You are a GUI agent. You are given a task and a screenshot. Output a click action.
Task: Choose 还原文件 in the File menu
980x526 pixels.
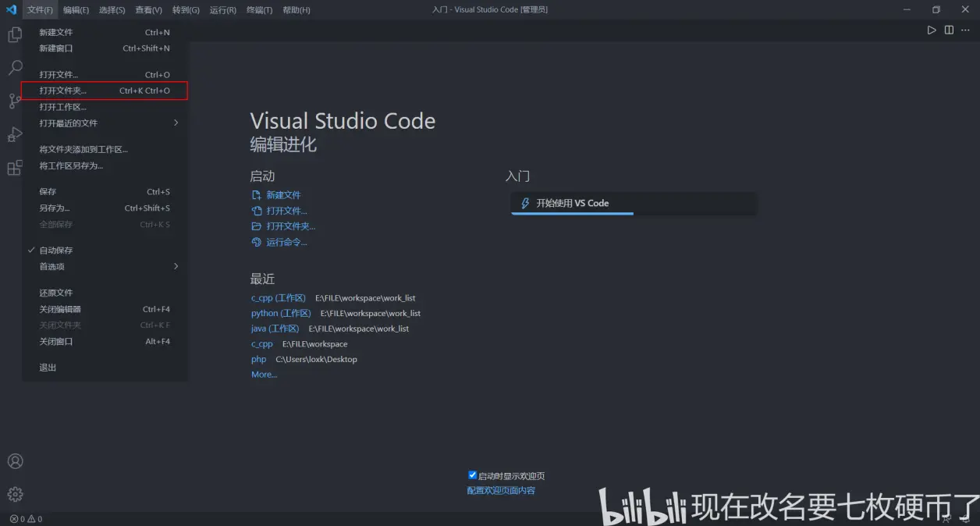[105, 293]
